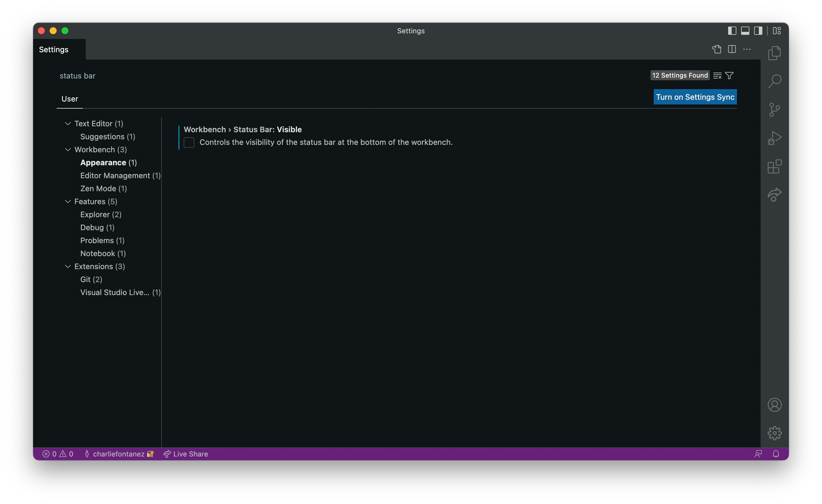Toggle the primary sidebar visibility control
Image resolution: width=822 pixels, height=504 pixels.
coord(732,30)
